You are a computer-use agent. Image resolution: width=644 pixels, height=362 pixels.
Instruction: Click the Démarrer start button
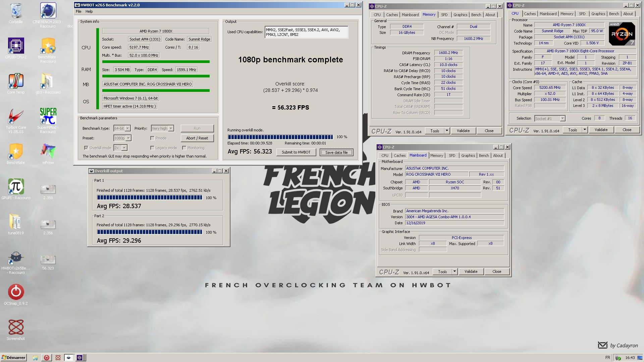tap(13, 358)
